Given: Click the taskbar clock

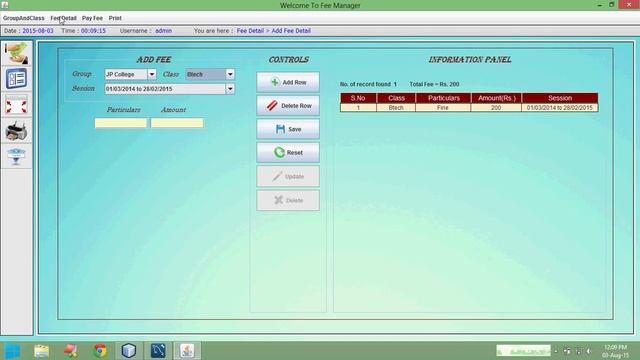Looking at the screenshot, I should (x=616, y=351).
